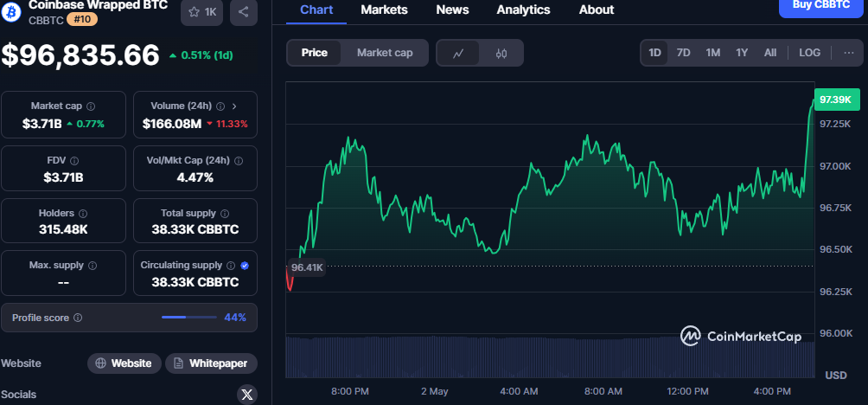Click the Buy CBBTC button
Screen dimensions: 868x405
coord(821,7)
